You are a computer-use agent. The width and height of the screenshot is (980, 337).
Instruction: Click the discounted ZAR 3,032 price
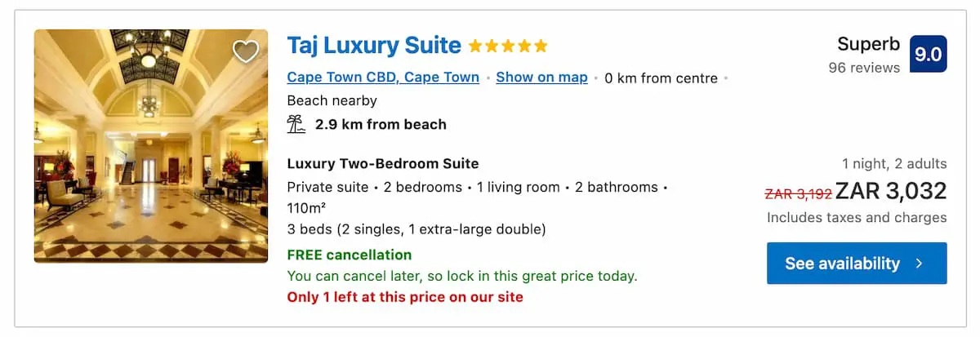pyautogui.click(x=891, y=191)
